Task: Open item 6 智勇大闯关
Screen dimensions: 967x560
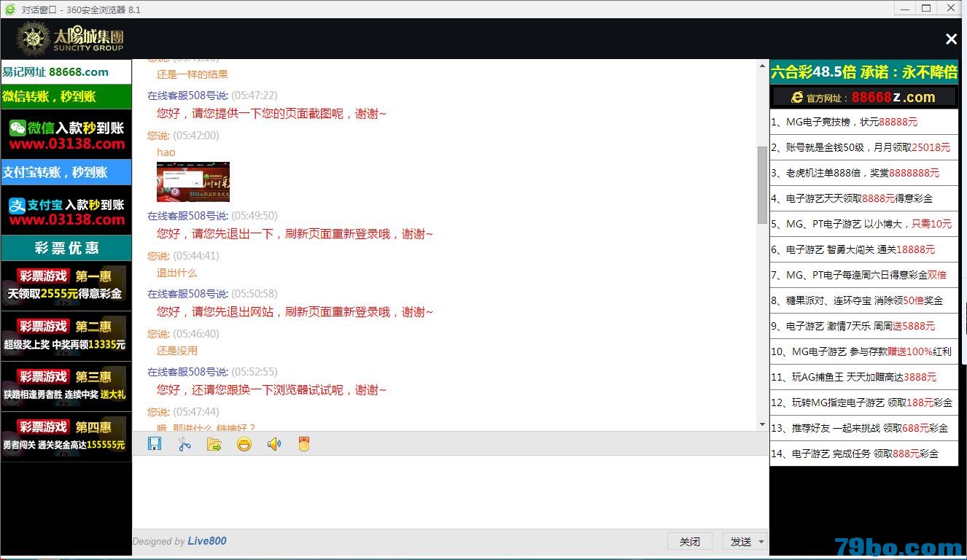Action: (864, 249)
